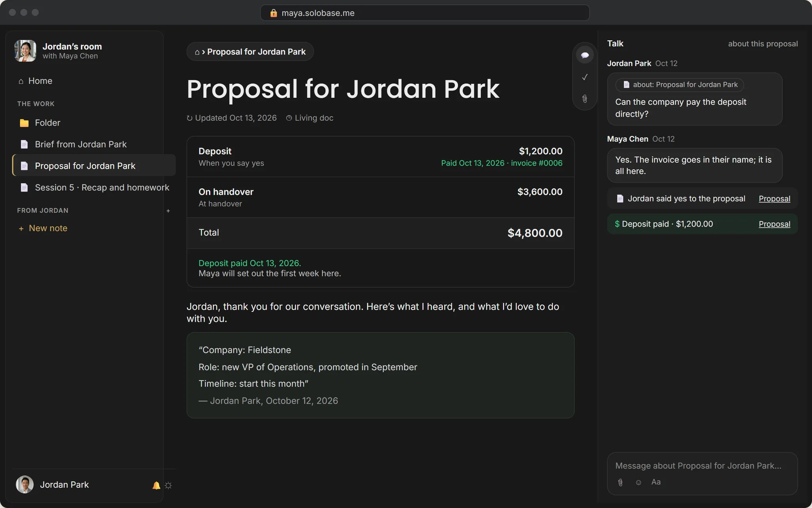Click the document icon beside Session 5 recap

(24, 187)
